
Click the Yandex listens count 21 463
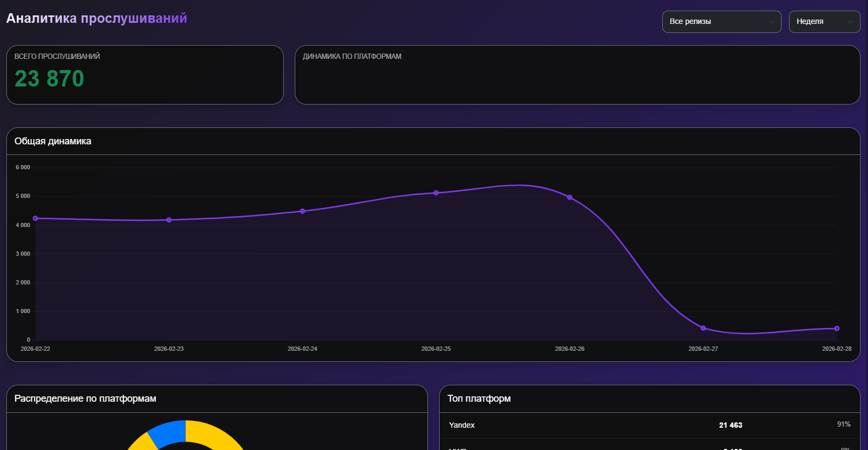731,425
